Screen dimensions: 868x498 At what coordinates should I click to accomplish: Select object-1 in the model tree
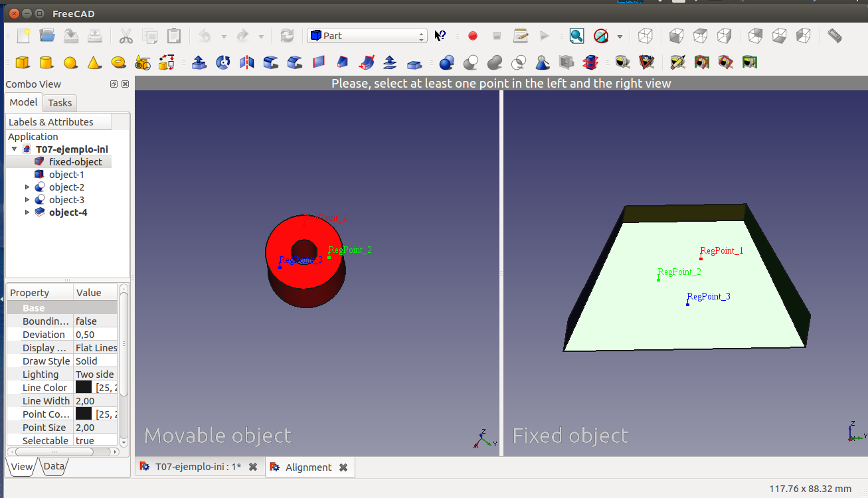click(66, 175)
